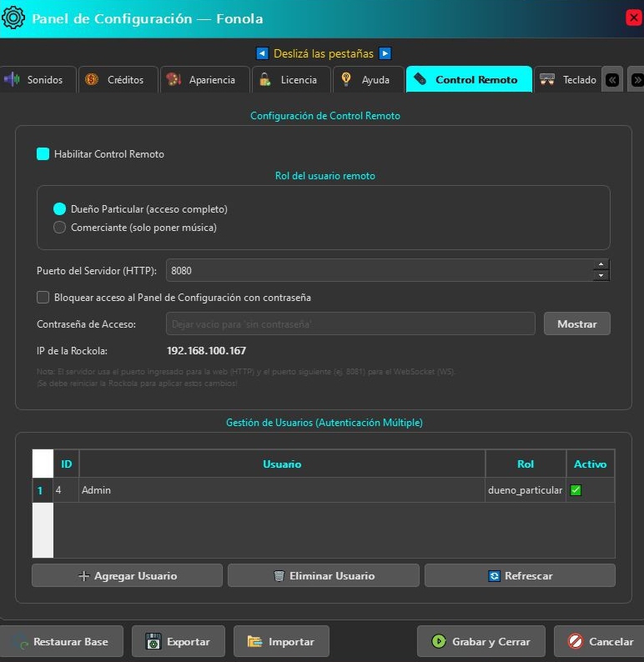Click the red prohibited icon on Cancelar
This screenshot has width=644, height=662.
tap(575, 641)
